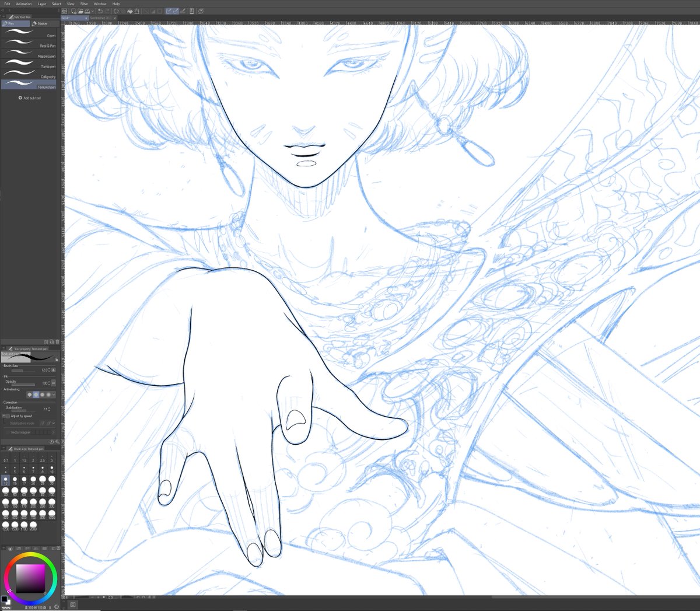Click the brush search magnifier in Tool Property
700x611 pixels.
58,442
